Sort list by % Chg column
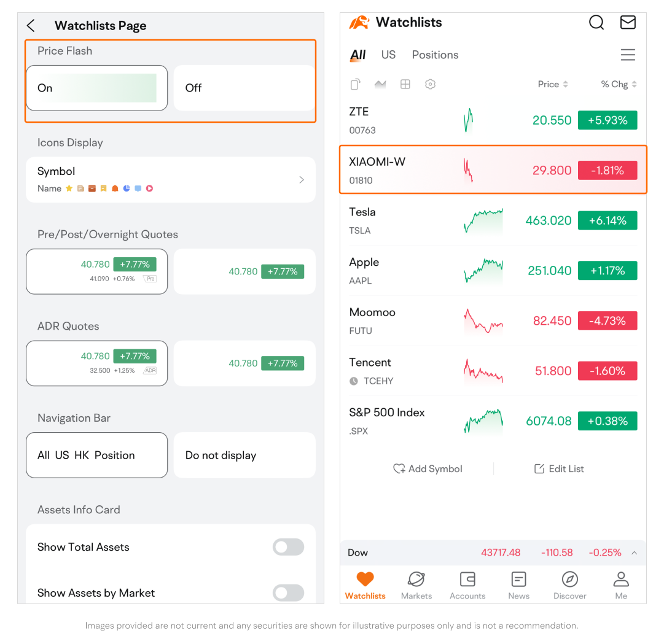 click(x=619, y=85)
